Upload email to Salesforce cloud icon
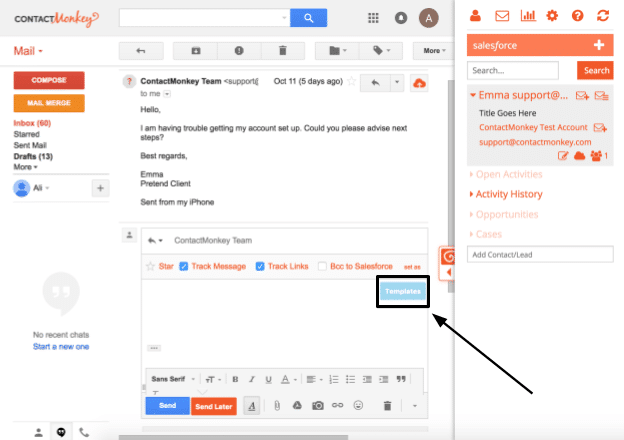 (x=419, y=83)
